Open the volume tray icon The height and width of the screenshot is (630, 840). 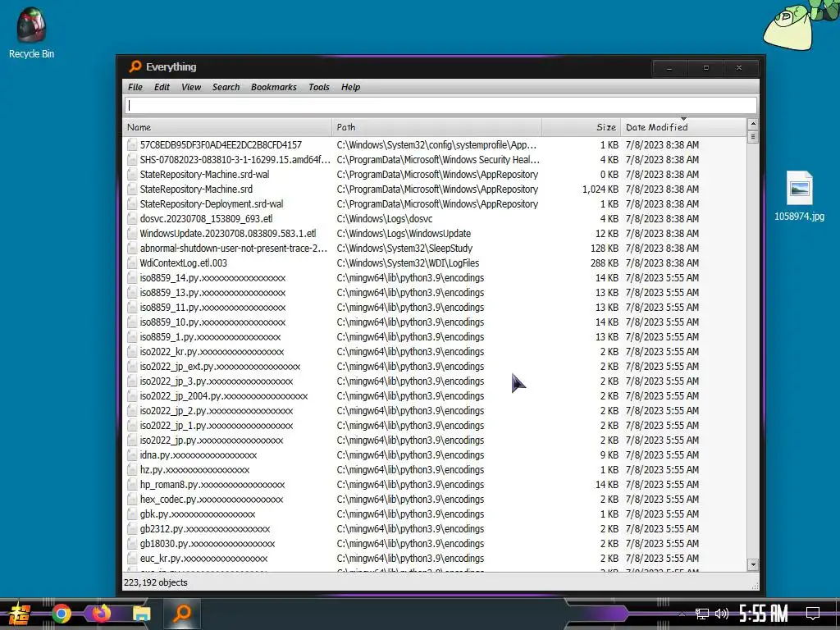(722, 614)
